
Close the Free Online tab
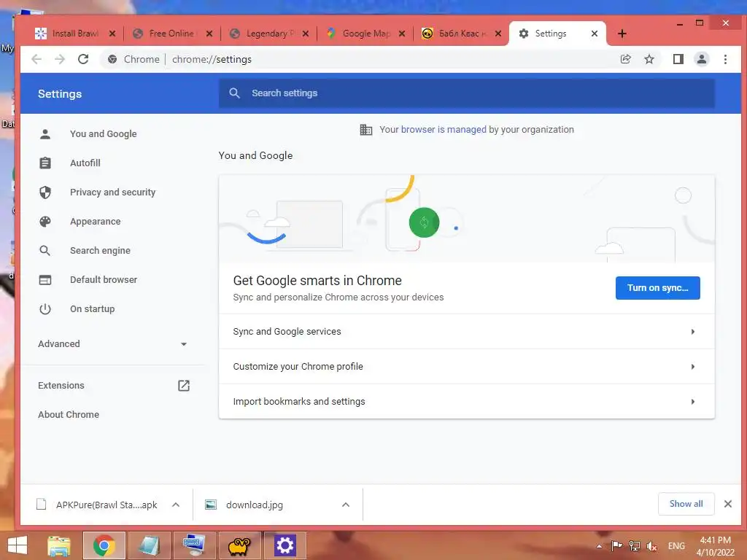[x=209, y=34]
